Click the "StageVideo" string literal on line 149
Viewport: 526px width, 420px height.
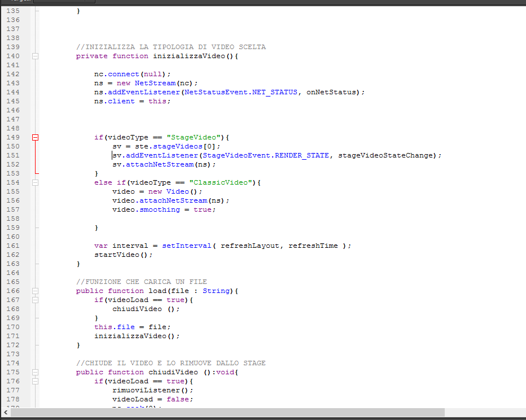coord(194,137)
